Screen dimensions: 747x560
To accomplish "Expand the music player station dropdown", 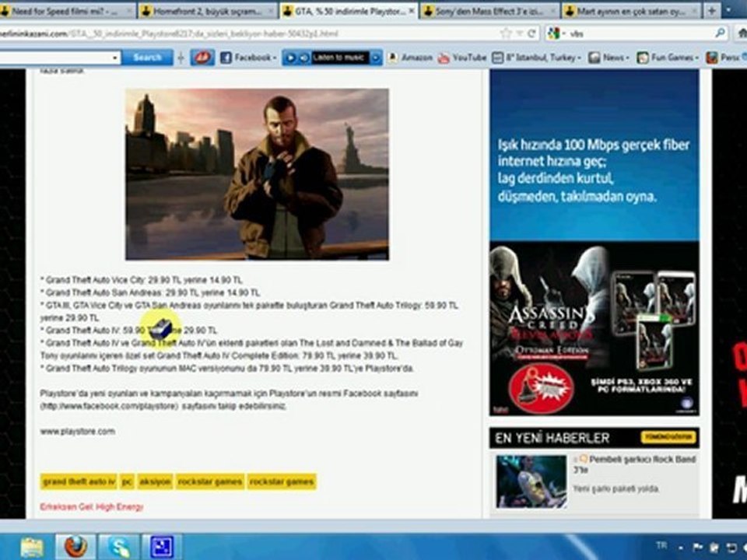I will pos(375,58).
